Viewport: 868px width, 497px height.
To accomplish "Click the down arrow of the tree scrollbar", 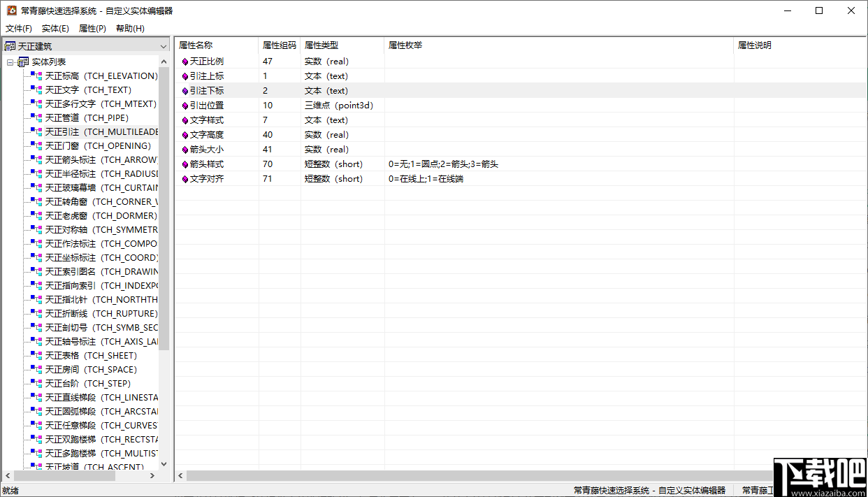I will [x=164, y=463].
